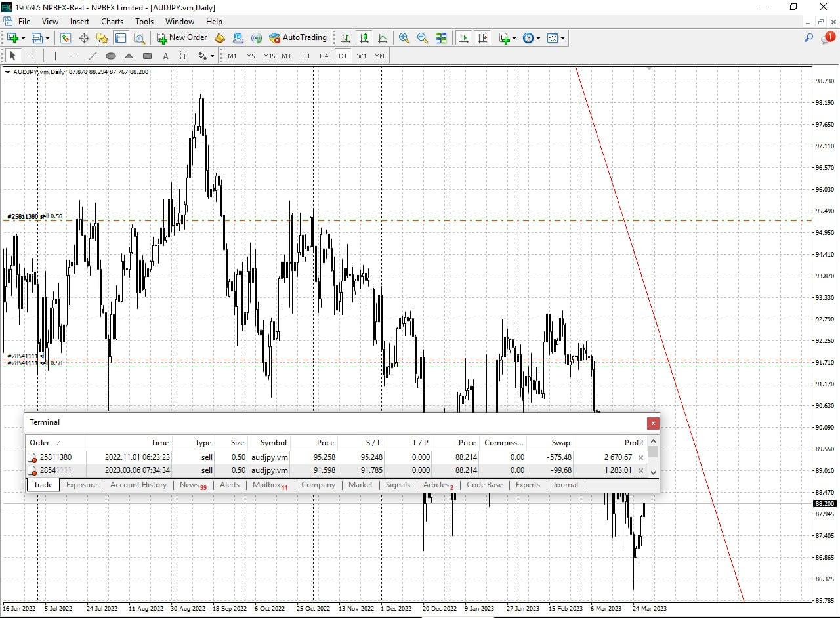Switch to the M15 timeframe
This screenshot has width=840, height=618.
[269, 56]
